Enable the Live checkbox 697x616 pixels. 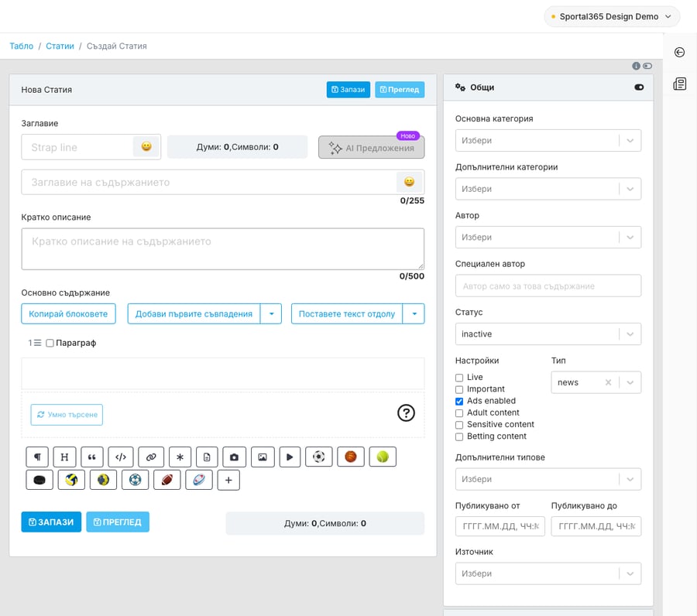[x=459, y=378]
